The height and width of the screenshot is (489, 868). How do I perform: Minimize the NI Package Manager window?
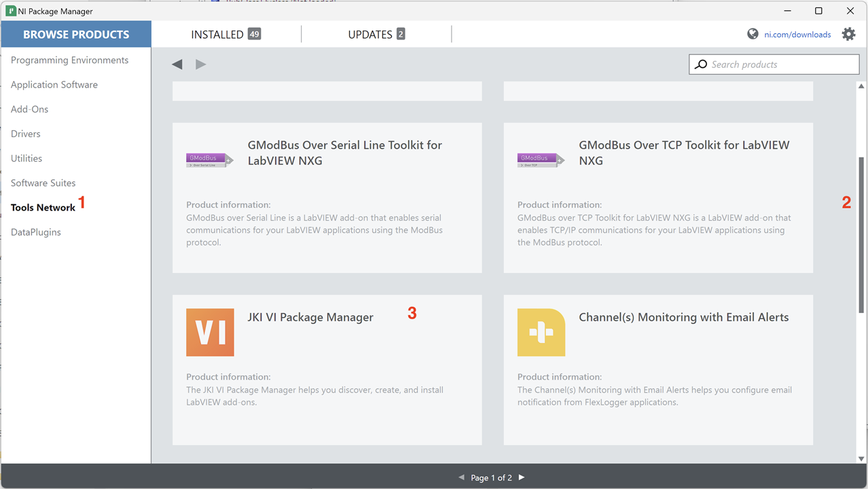click(787, 11)
